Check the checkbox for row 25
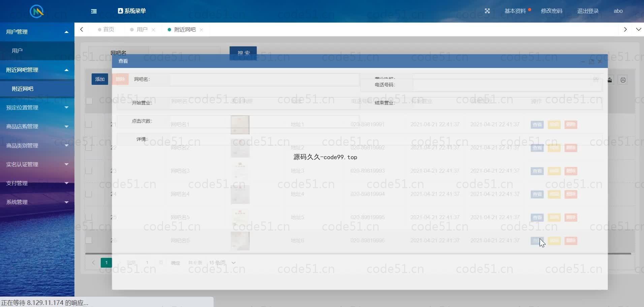The height and width of the screenshot is (307, 644). pos(89,217)
